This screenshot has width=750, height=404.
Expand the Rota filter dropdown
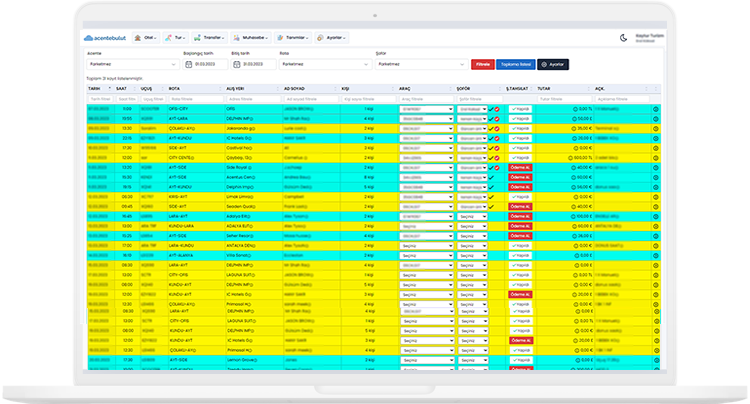(325, 64)
